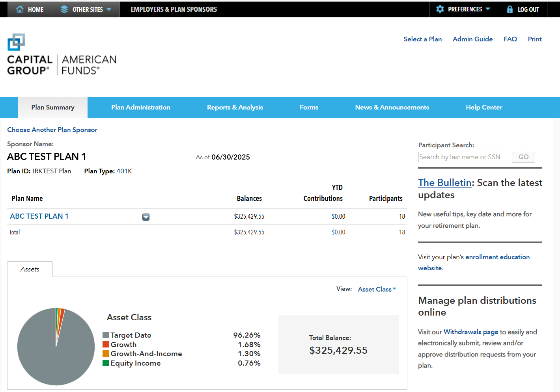Open the Help Center tab
The height and width of the screenshot is (392, 560).
point(484,107)
